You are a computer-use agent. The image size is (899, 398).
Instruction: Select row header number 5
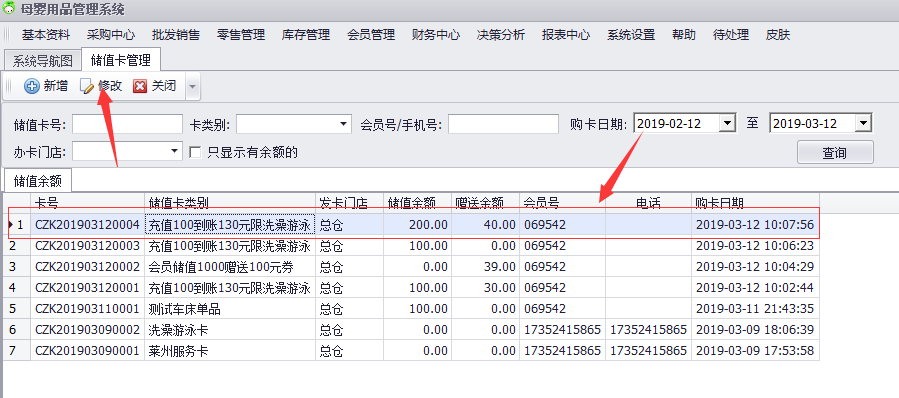click(17, 309)
